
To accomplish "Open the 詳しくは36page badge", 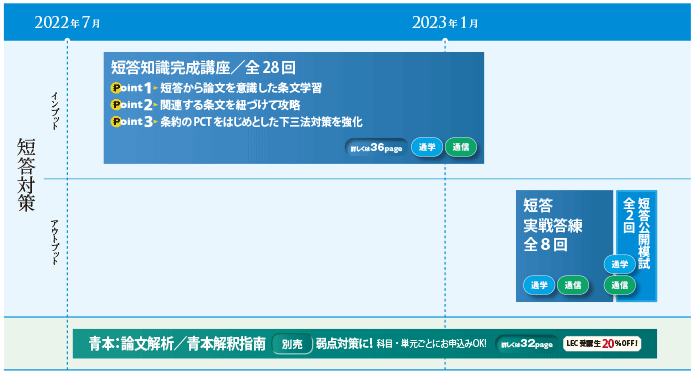I will coord(376,147).
